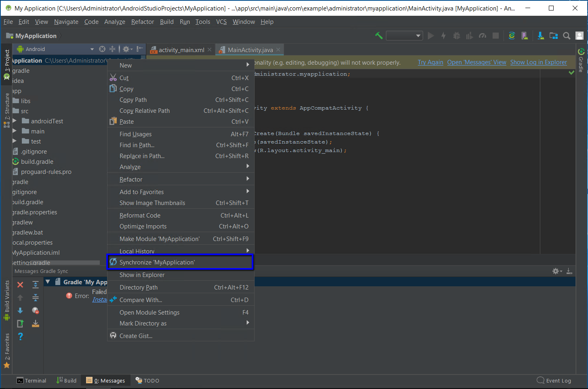Open the VCS menu in menu bar
Viewport: 588px width, 389px height.
click(x=221, y=22)
